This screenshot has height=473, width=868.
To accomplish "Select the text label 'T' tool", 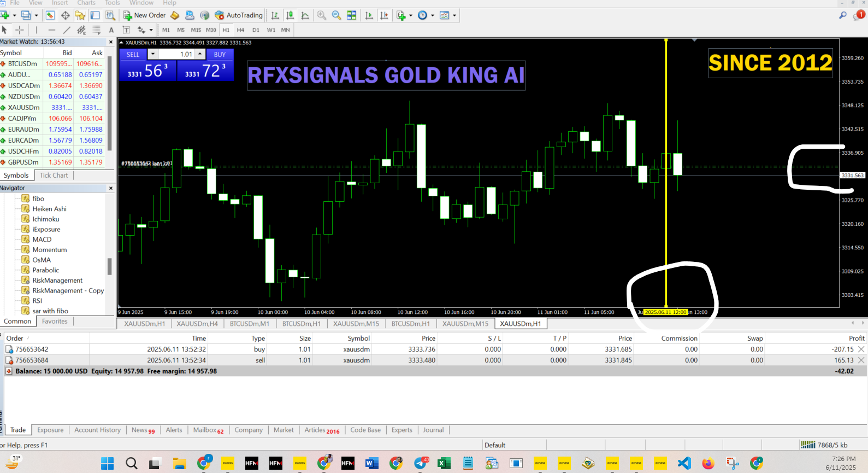I will (x=126, y=30).
